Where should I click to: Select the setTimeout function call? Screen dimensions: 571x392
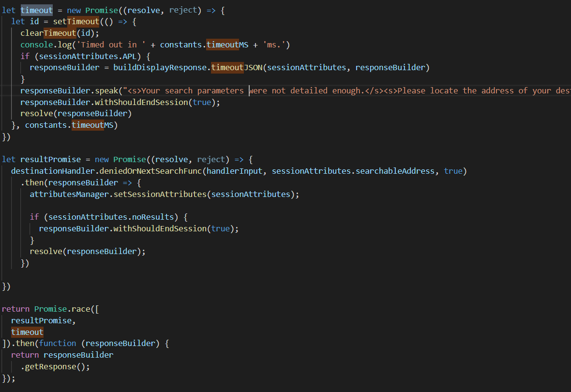pos(76,21)
